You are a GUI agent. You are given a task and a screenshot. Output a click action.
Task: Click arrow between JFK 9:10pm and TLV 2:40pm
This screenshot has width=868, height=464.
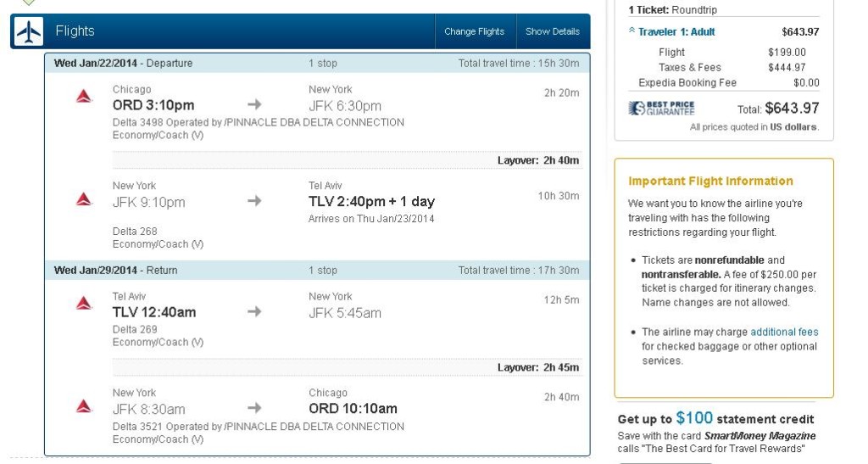click(x=254, y=201)
